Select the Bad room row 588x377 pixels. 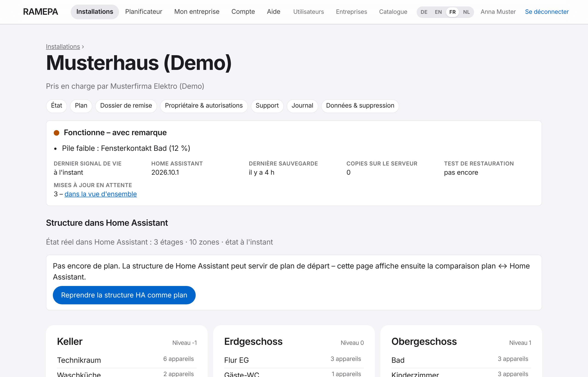(x=461, y=360)
